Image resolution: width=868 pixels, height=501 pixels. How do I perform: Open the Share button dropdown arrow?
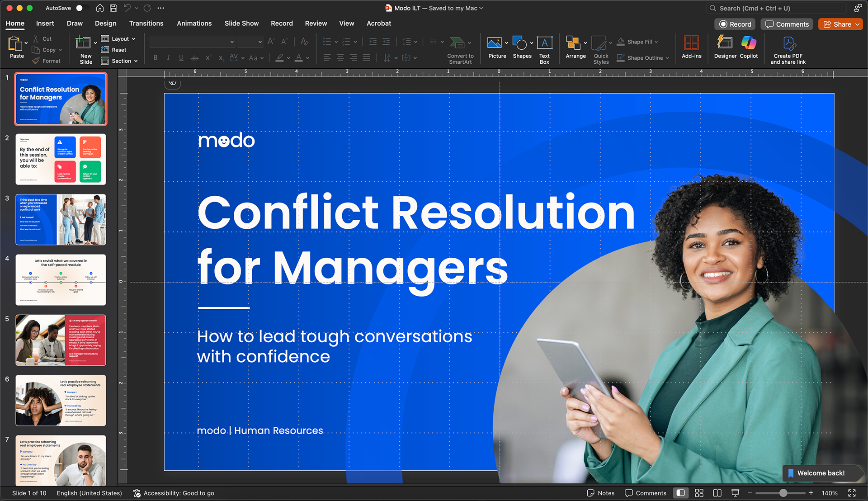[857, 24]
